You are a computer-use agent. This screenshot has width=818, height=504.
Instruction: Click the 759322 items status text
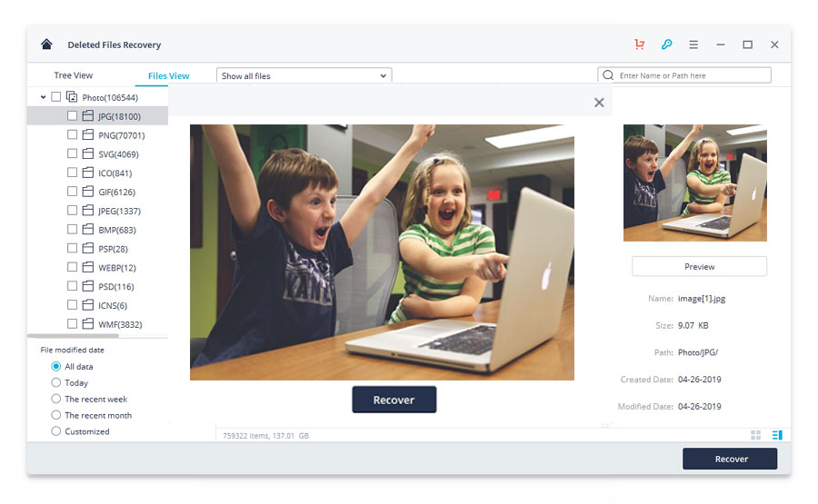(x=265, y=436)
